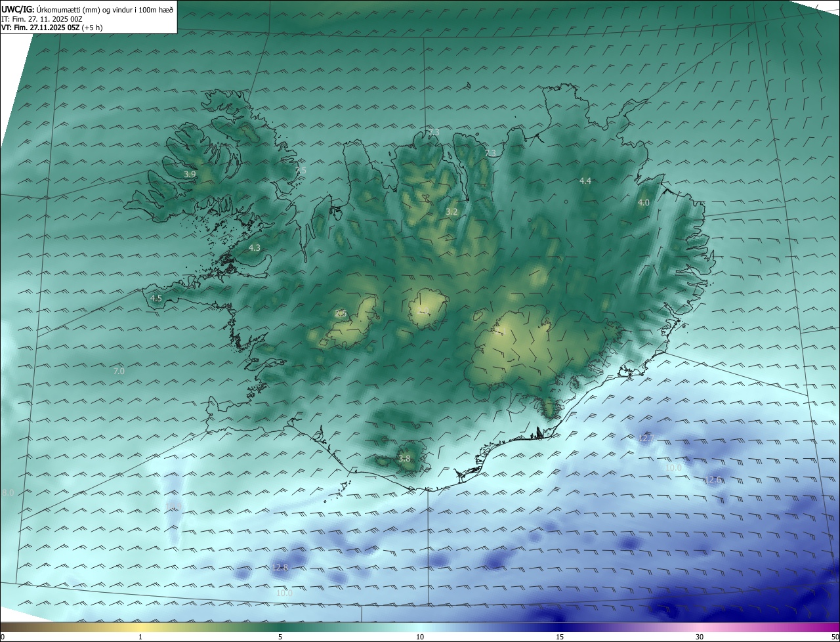The image size is (840, 642).
Task: Click the 4.3 value label on the map
Action: point(255,248)
